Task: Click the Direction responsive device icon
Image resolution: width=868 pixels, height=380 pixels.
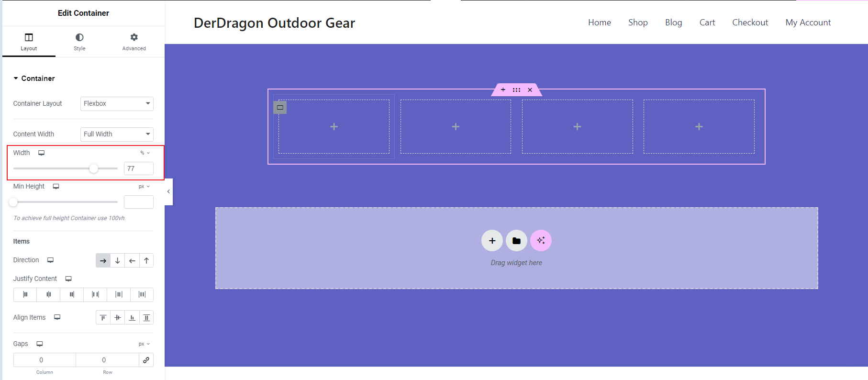Action: point(50,260)
